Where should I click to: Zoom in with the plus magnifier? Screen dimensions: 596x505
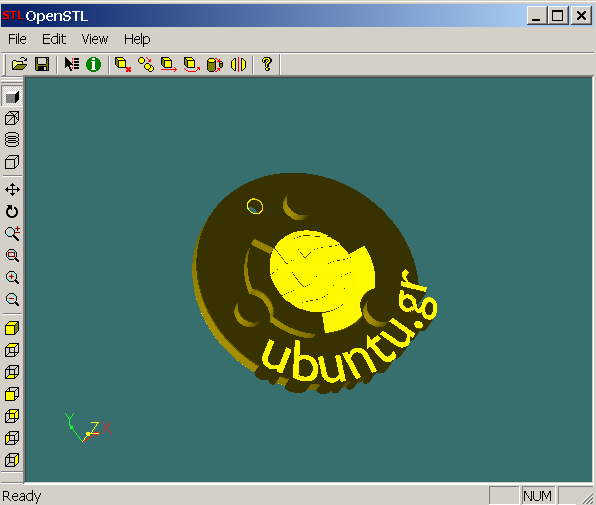[12, 277]
